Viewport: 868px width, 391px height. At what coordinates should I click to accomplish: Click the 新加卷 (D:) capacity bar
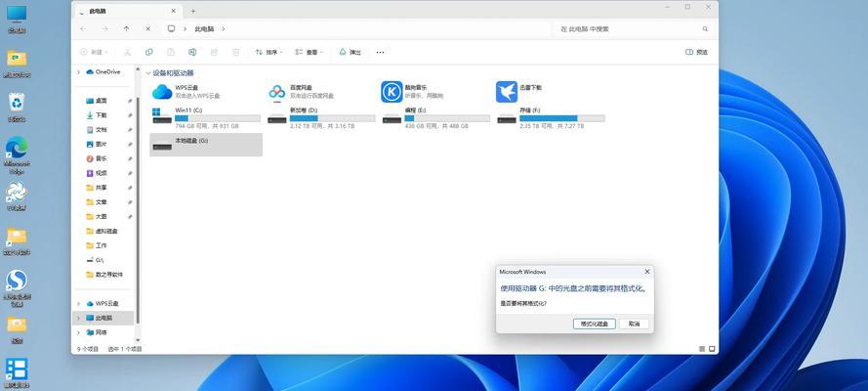[x=333, y=118]
